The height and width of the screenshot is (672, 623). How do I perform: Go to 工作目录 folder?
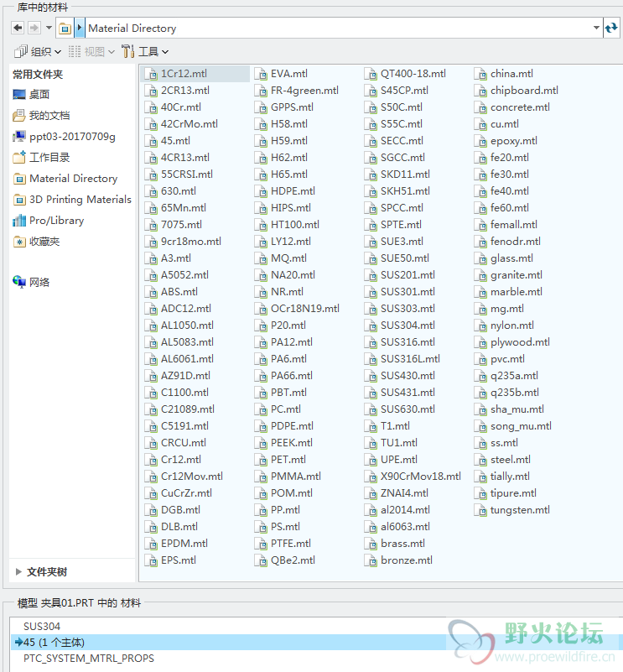pyautogui.click(x=41, y=157)
